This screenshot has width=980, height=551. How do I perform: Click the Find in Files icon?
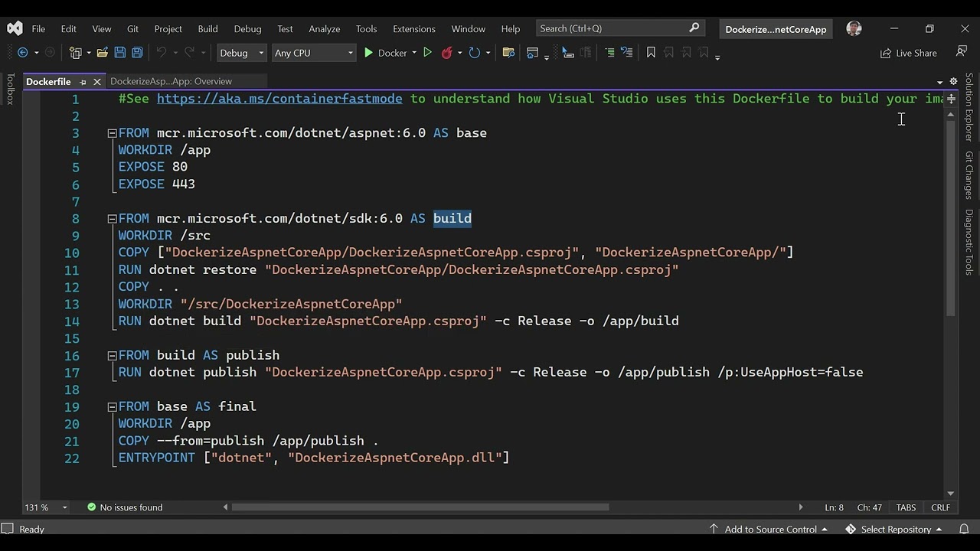[x=508, y=53]
